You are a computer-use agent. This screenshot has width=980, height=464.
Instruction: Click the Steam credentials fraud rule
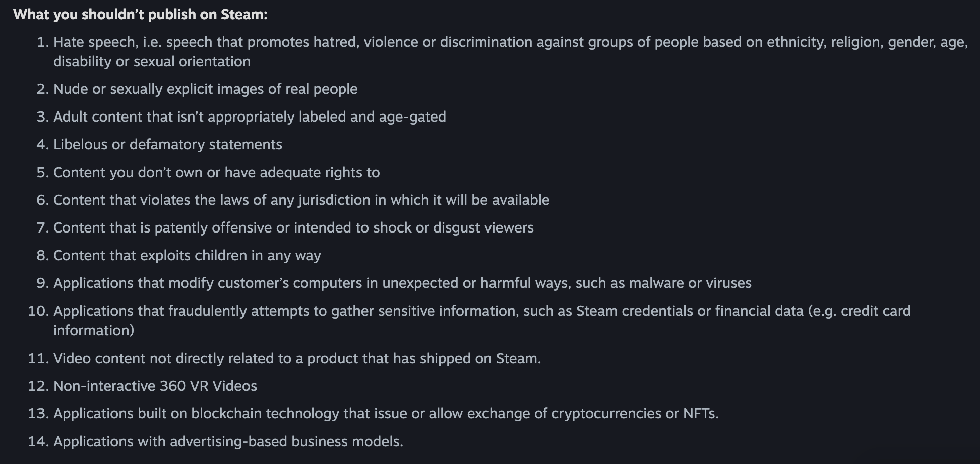[482, 320]
